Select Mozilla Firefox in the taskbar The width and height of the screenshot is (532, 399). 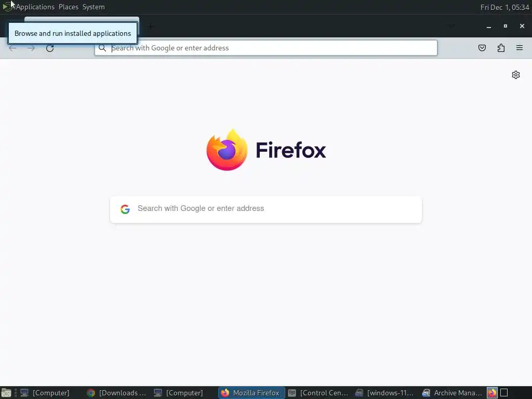[x=251, y=393]
